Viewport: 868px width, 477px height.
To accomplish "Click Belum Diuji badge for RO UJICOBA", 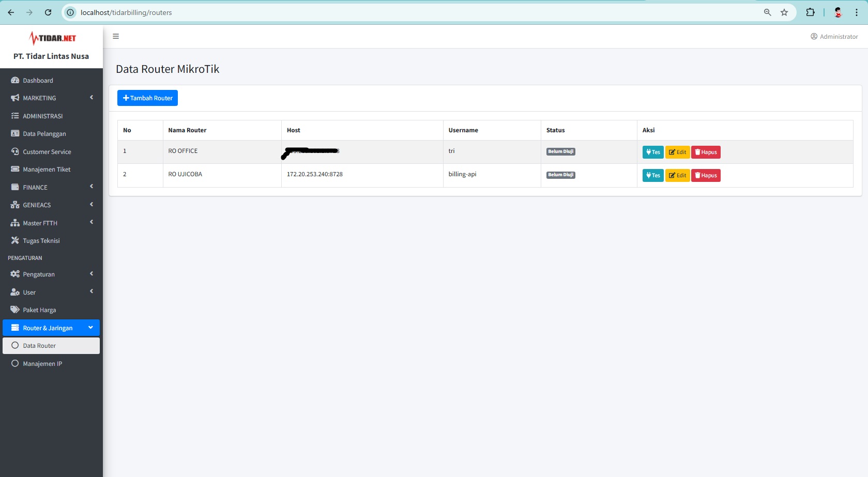I will point(561,175).
